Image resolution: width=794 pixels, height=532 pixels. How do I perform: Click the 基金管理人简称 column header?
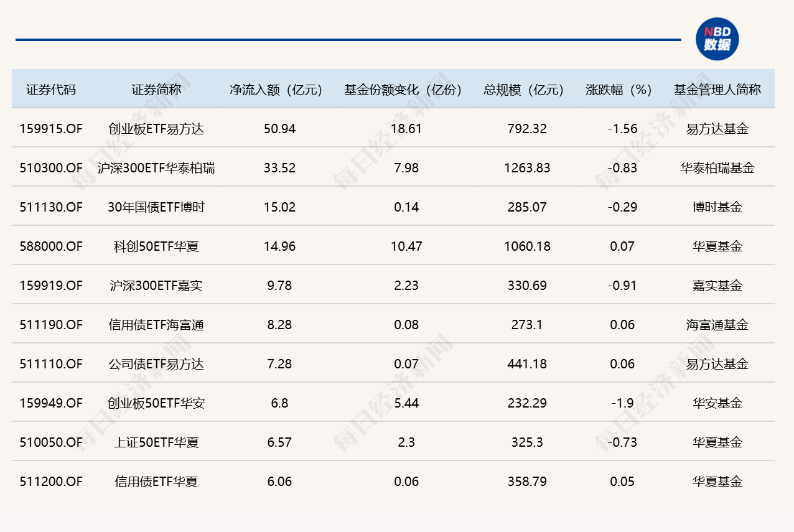coord(717,90)
